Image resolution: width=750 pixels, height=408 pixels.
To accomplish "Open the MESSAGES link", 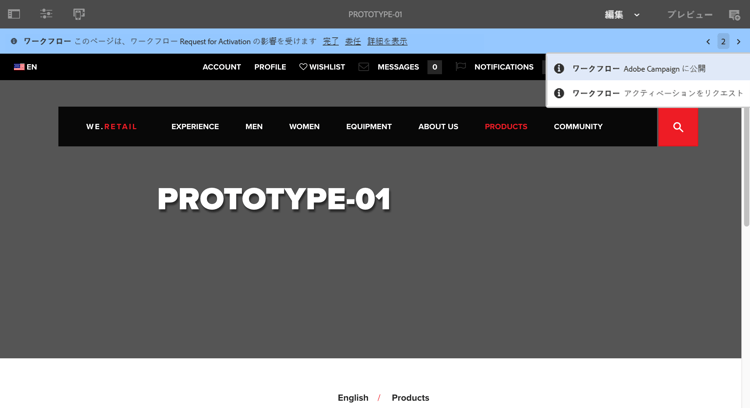I will point(398,67).
